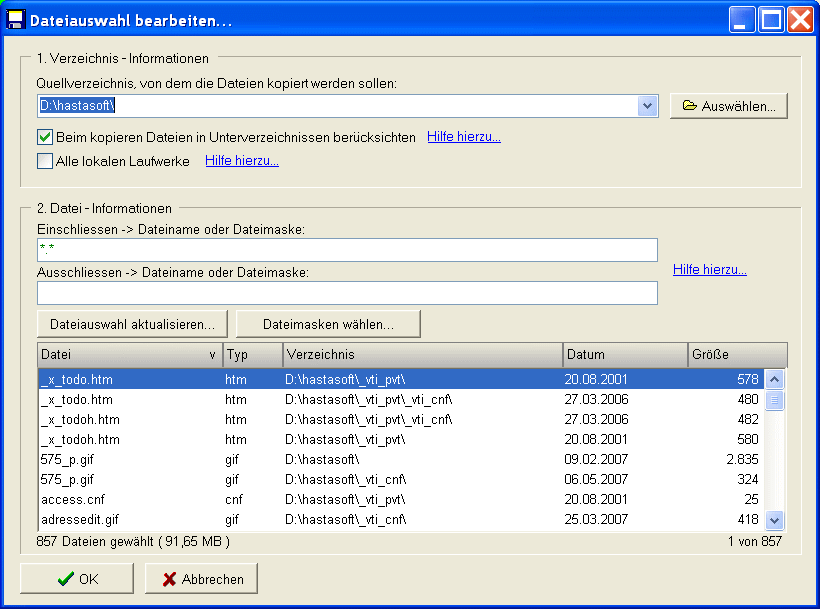Screen dimensions: 820x609
Task: Select _x_todoh.htm row with size 482
Action: coord(401,419)
